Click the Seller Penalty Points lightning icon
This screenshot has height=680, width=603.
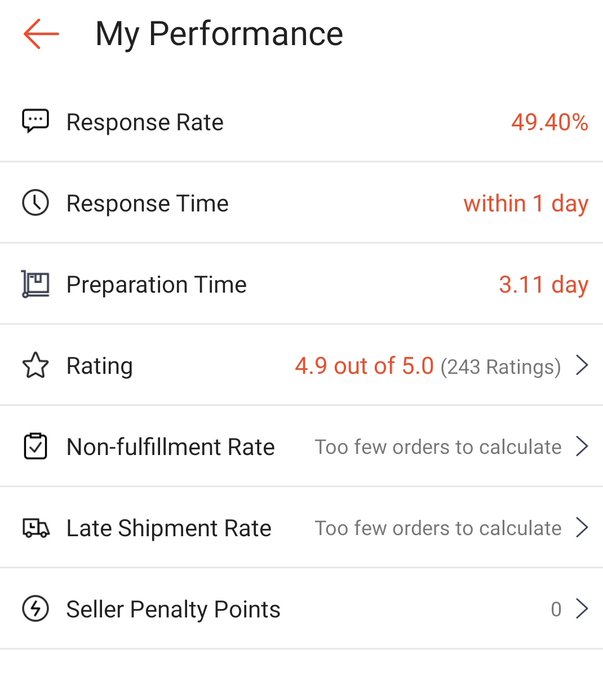click(35, 609)
